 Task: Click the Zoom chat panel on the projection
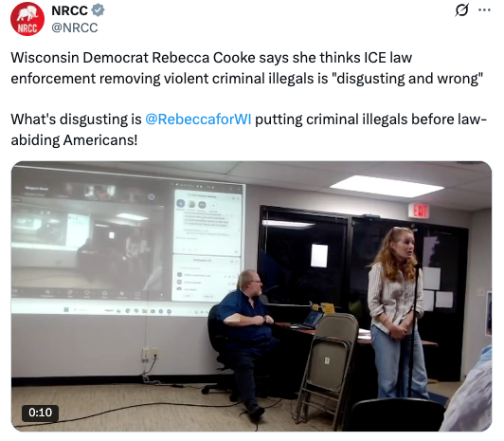coord(207,222)
